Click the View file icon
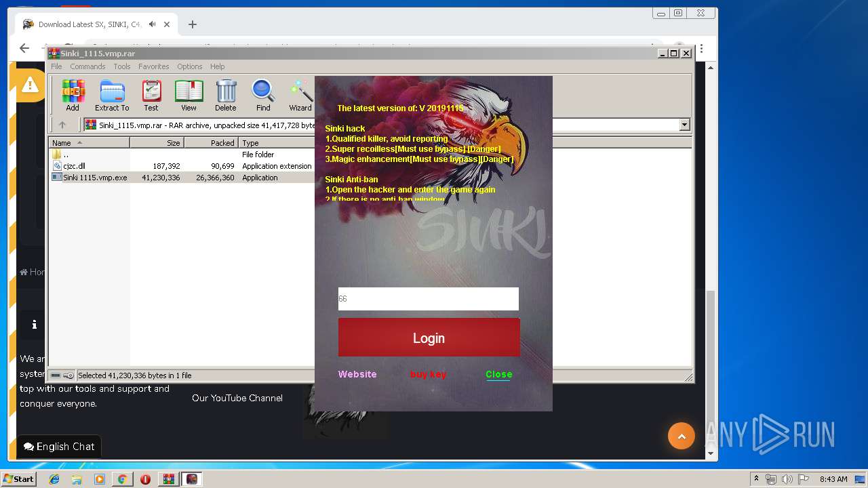868x488 pixels. (x=189, y=96)
